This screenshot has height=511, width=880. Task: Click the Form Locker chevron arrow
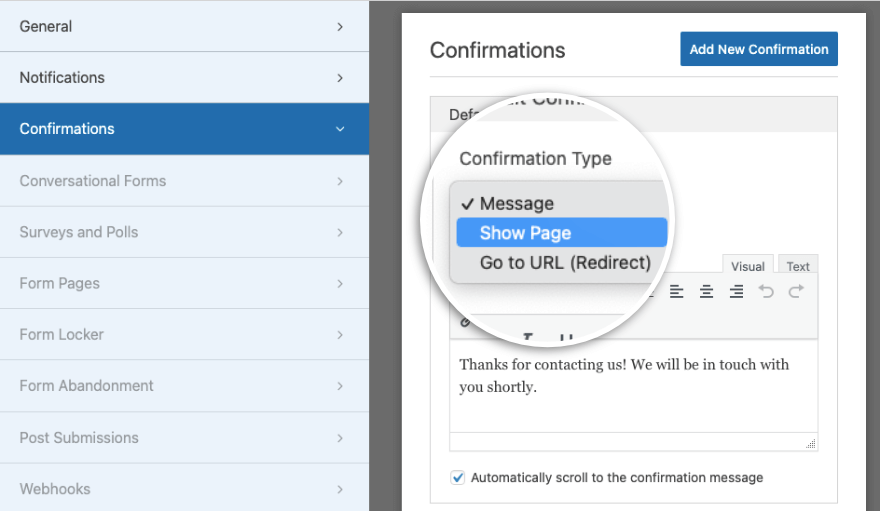click(340, 335)
